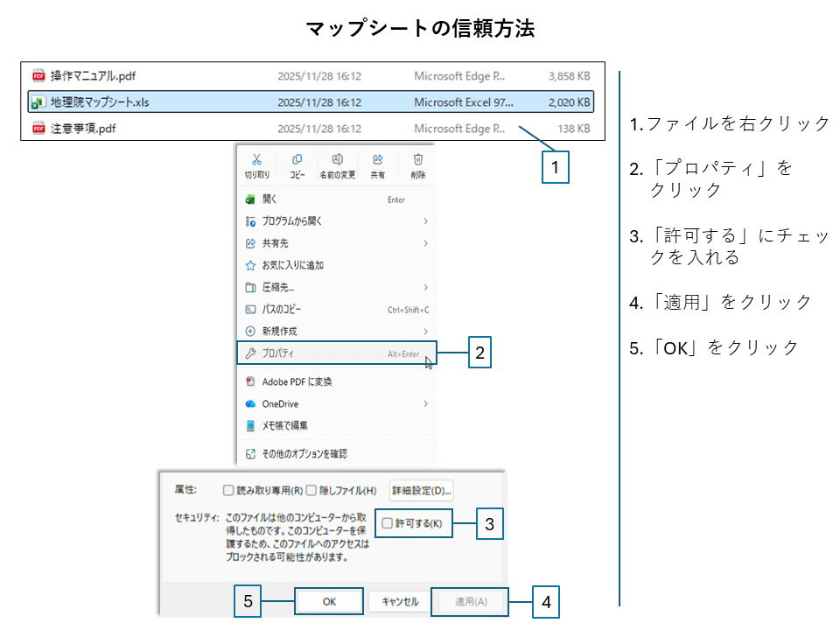Click the 詳細設定(D)... button
The image size is (840, 630).
pos(421,490)
